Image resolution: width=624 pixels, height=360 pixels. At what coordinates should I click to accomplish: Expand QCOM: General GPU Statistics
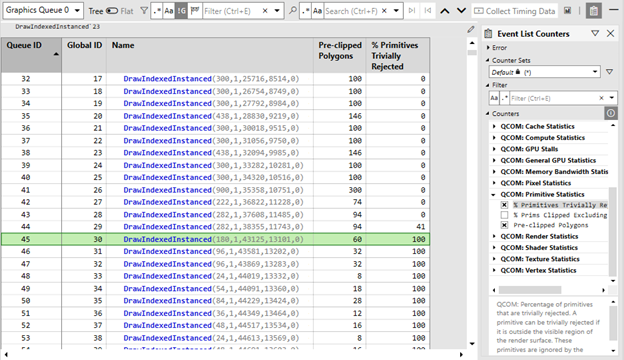(x=494, y=160)
